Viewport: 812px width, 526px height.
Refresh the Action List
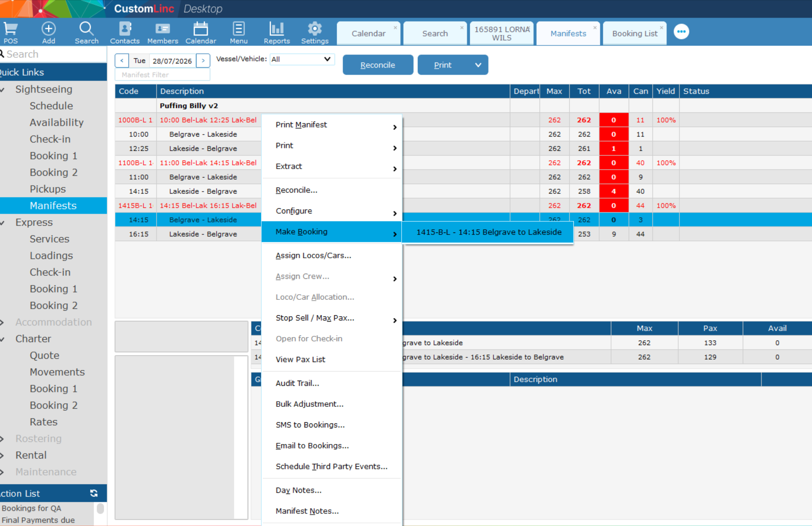coord(94,493)
